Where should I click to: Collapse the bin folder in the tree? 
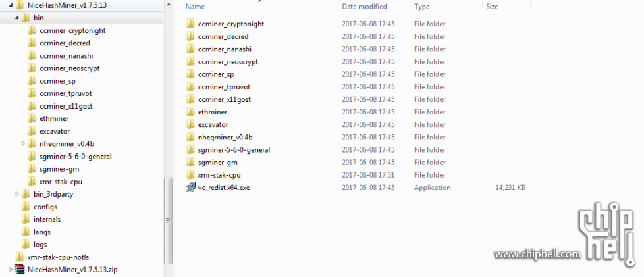[x=17, y=18]
